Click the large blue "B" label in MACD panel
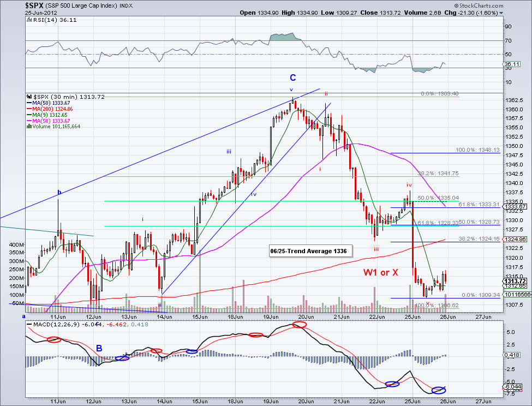The image size is (532, 406). coord(99,348)
